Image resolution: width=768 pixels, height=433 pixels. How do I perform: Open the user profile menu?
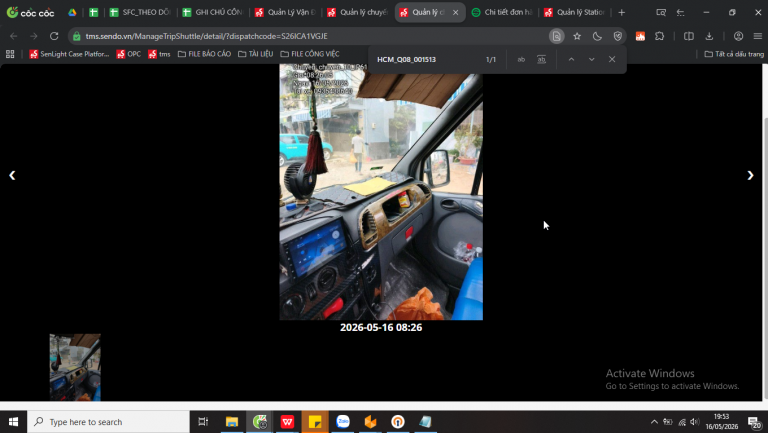(x=738, y=36)
